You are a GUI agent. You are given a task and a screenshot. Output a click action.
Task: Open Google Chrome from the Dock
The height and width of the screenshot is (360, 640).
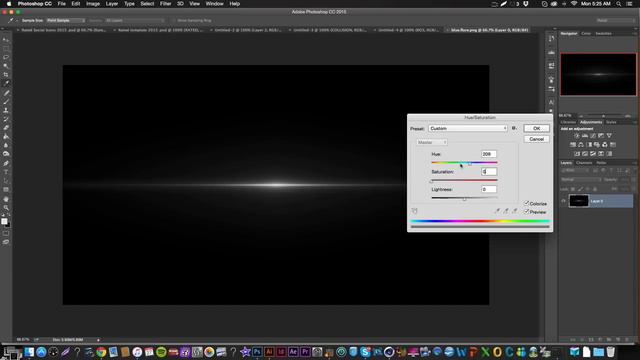coord(101,352)
